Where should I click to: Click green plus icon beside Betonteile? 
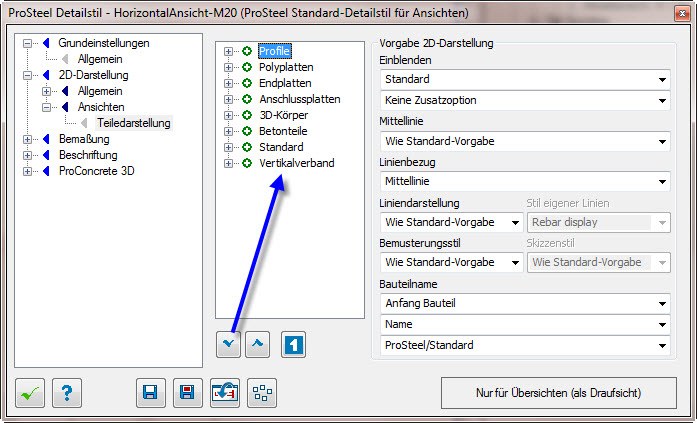[247, 131]
